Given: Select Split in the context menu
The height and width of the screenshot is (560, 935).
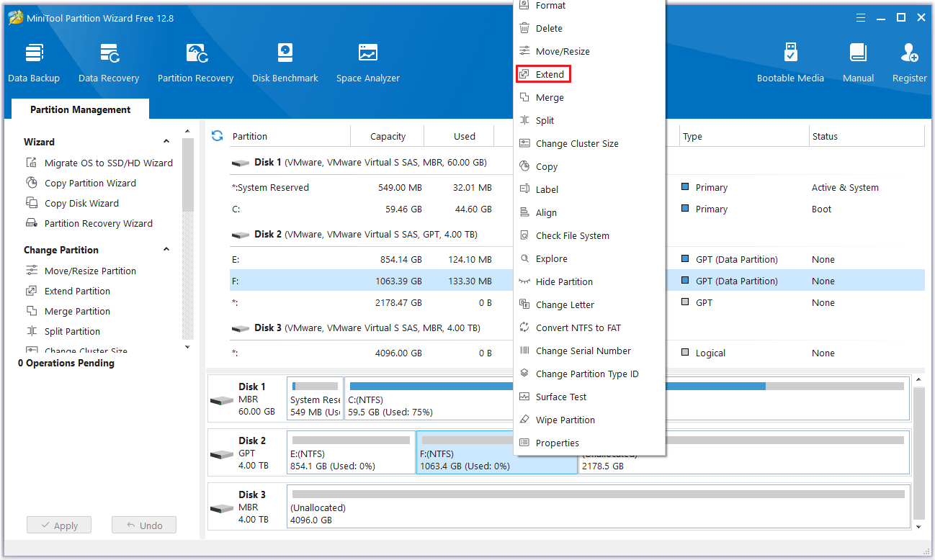Looking at the screenshot, I should 589,120.
